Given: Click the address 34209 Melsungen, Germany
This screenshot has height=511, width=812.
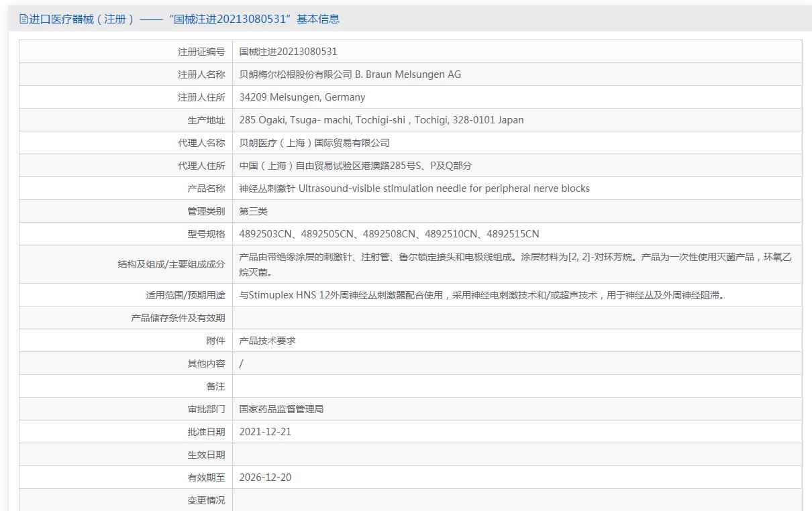Looking at the screenshot, I should pos(302,97).
